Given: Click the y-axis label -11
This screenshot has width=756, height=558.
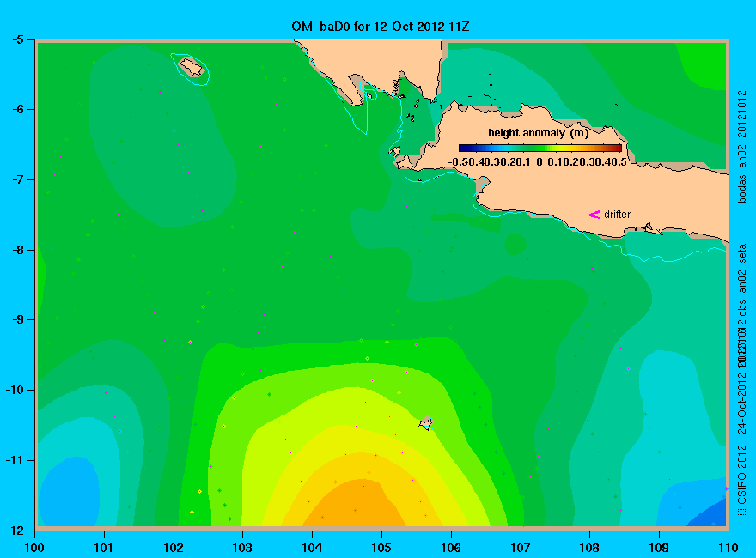Looking at the screenshot, I should click(x=15, y=460).
